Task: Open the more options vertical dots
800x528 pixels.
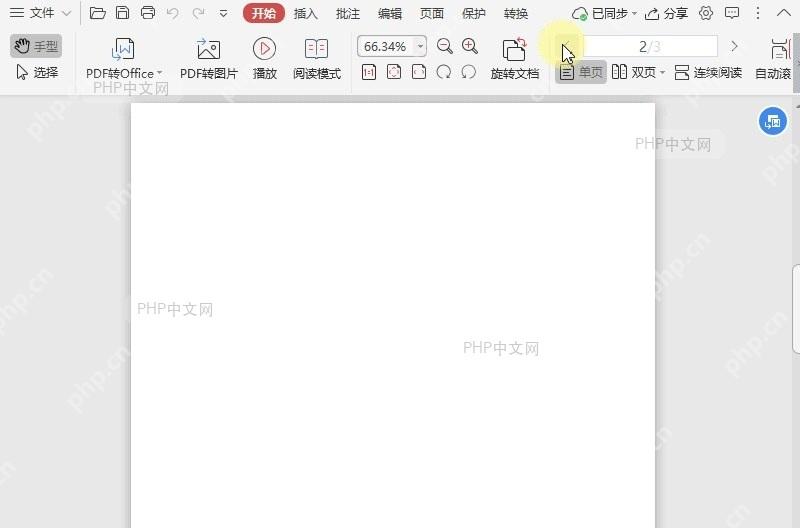Action: [758, 13]
